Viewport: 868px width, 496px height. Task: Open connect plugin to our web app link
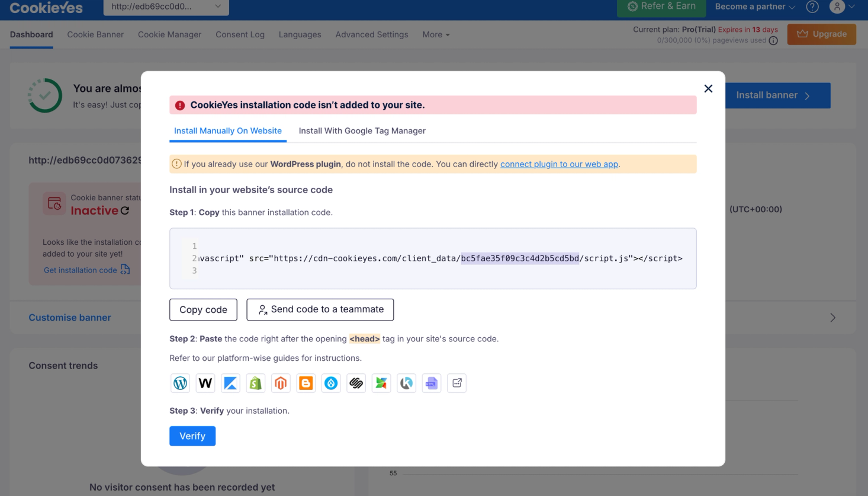tap(559, 164)
